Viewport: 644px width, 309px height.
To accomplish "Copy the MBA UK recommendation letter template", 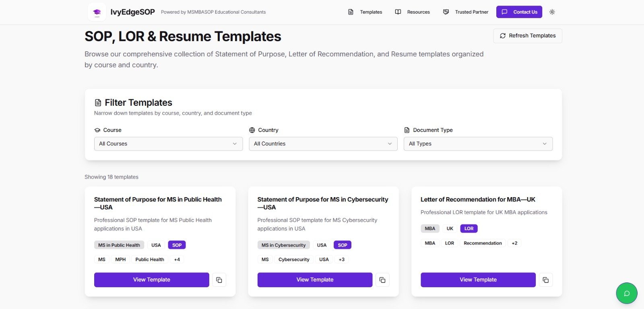I will point(546,280).
